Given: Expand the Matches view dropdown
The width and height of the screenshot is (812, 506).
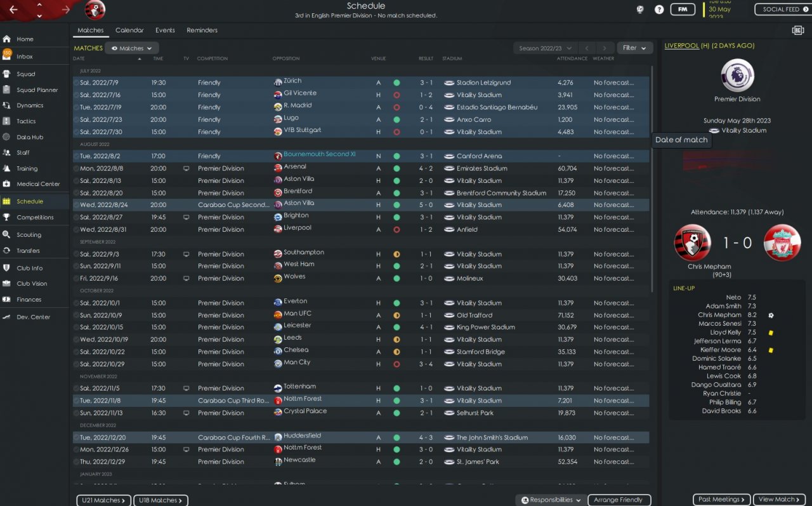Looking at the screenshot, I should pyautogui.click(x=132, y=48).
